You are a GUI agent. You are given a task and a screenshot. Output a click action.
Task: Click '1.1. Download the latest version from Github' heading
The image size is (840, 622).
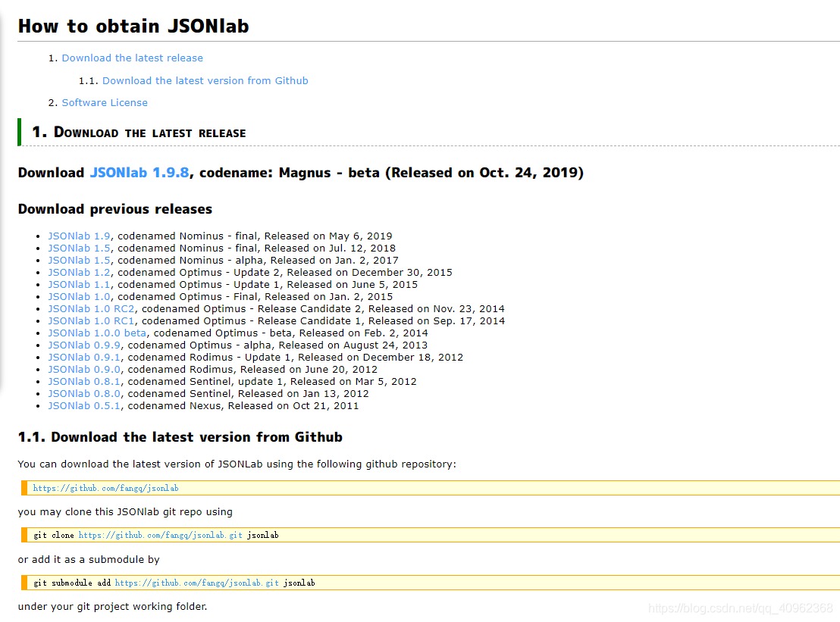click(180, 437)
